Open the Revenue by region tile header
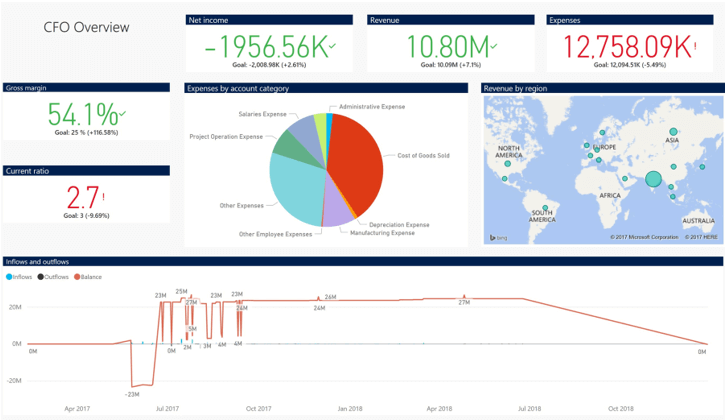 pos(602,88)
